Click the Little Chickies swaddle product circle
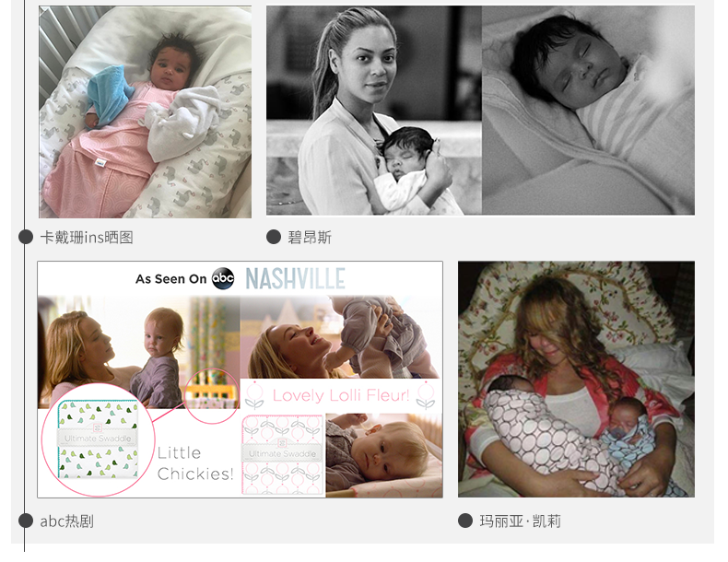Image resolution: width=728 pixels, height=562 pixels. coord(98,439)
